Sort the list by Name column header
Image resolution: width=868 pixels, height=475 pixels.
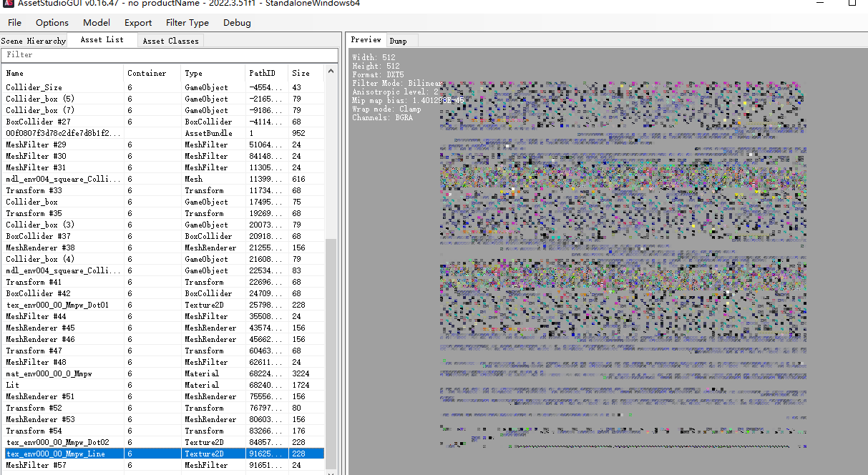pos(62,73)
